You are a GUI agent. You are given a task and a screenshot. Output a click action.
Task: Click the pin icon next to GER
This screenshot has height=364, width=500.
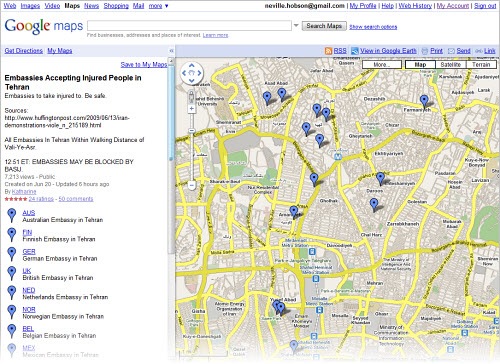12,254
